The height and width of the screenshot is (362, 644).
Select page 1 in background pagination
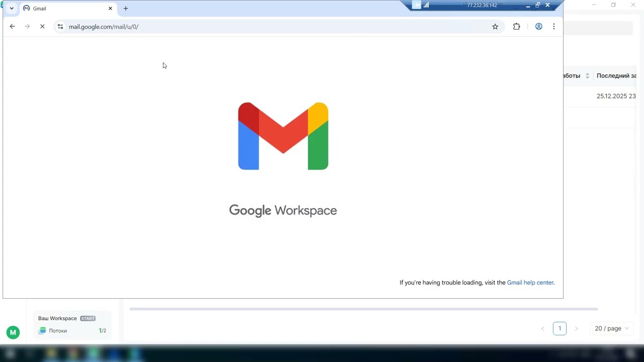click(x=559, y=329)
